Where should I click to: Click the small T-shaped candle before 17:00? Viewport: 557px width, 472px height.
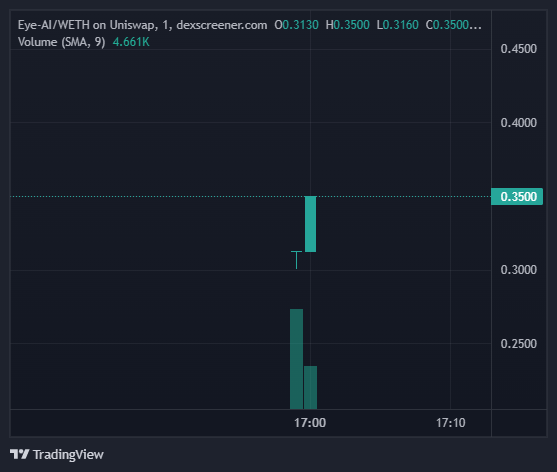(297, 260)
